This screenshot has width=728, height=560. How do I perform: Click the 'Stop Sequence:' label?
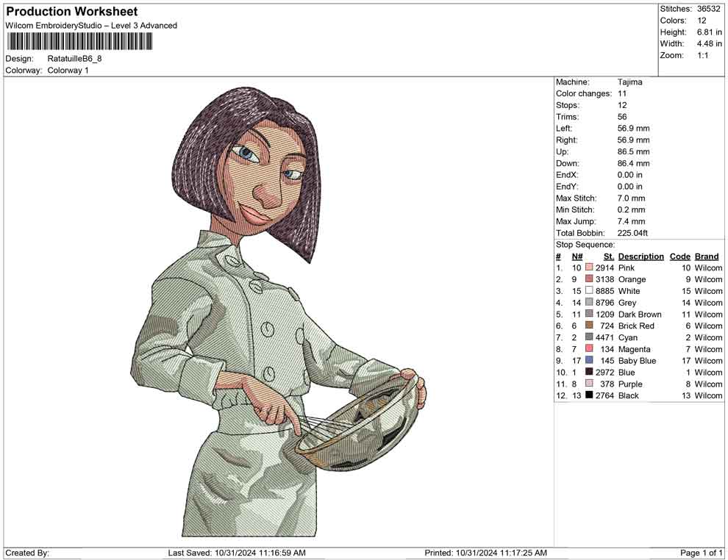point(585,245)
